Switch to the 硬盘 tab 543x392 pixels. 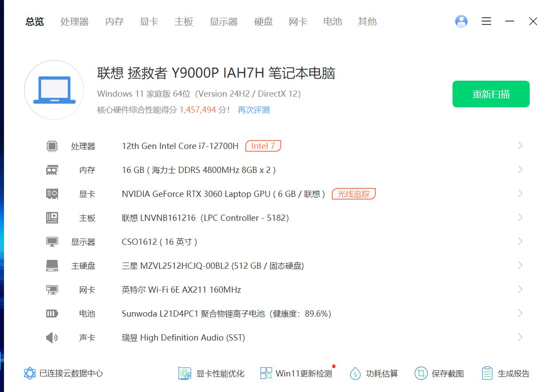[x=263, y=21]
